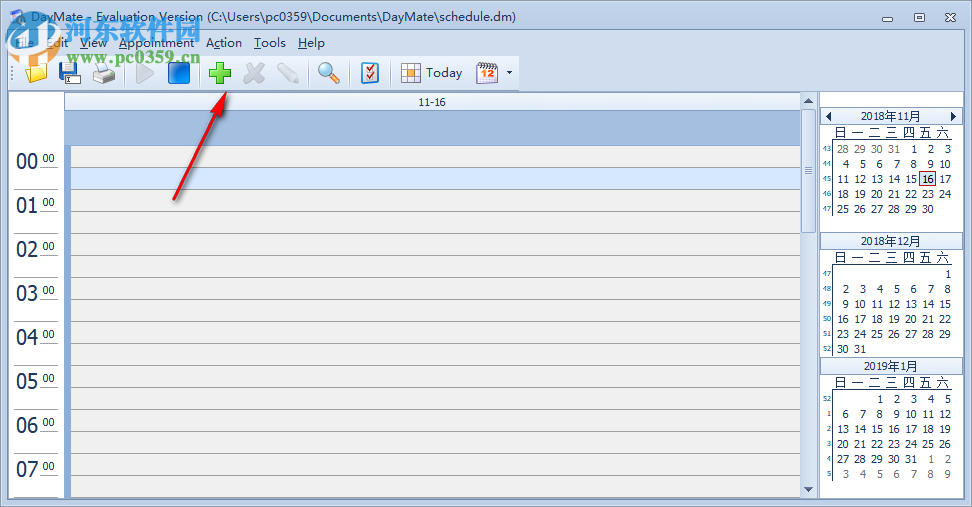
Task: Minimize the DayMate window
Action: 888,19
